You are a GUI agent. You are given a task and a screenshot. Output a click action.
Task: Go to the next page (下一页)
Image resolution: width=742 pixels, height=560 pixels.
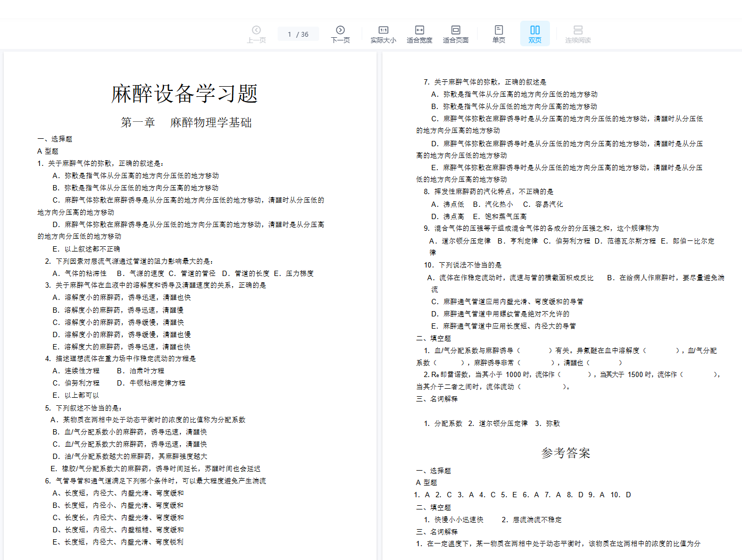pyautogui.click(x=340, y=34)
